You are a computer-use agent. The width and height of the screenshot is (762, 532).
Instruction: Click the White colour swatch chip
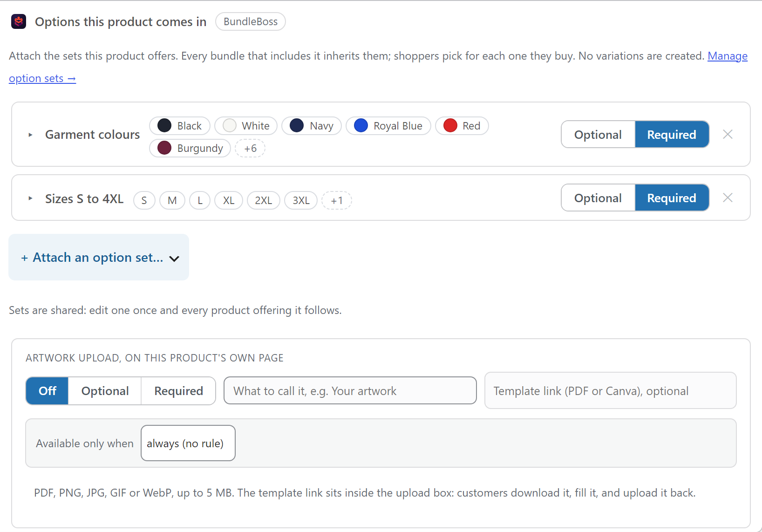[246, 126]
